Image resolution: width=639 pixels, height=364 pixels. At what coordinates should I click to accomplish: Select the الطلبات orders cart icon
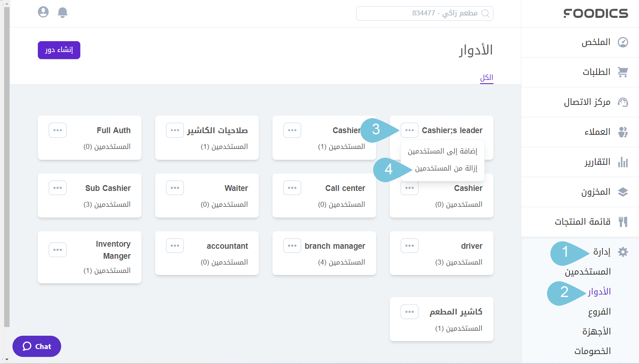click(623, 72)
